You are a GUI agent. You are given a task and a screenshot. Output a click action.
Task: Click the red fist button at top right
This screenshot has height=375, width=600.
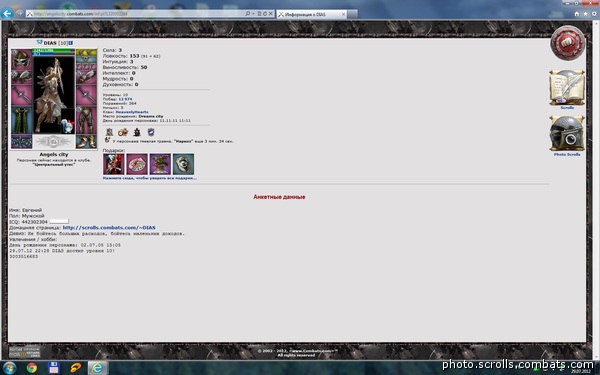click(567, 43)
